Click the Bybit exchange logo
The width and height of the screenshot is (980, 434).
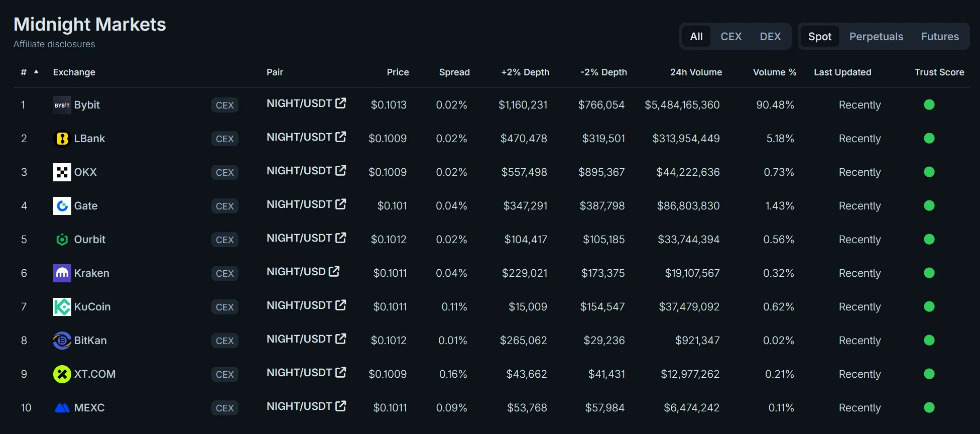[62, 105]
